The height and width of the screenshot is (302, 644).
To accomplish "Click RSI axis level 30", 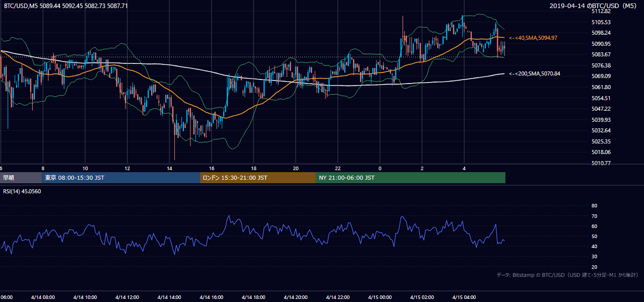I will (594, 256).
